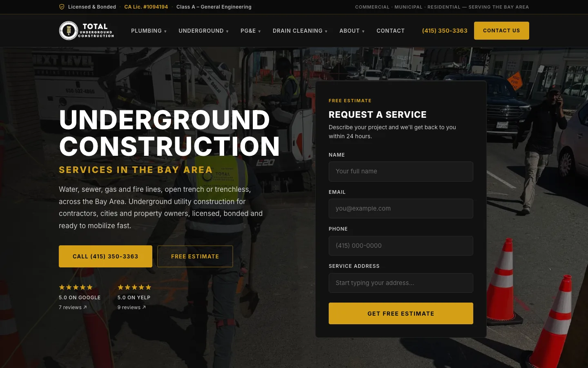This screenshot has height=368, width=588.
Task: Focus the Email input field
Action: point(401,209)
